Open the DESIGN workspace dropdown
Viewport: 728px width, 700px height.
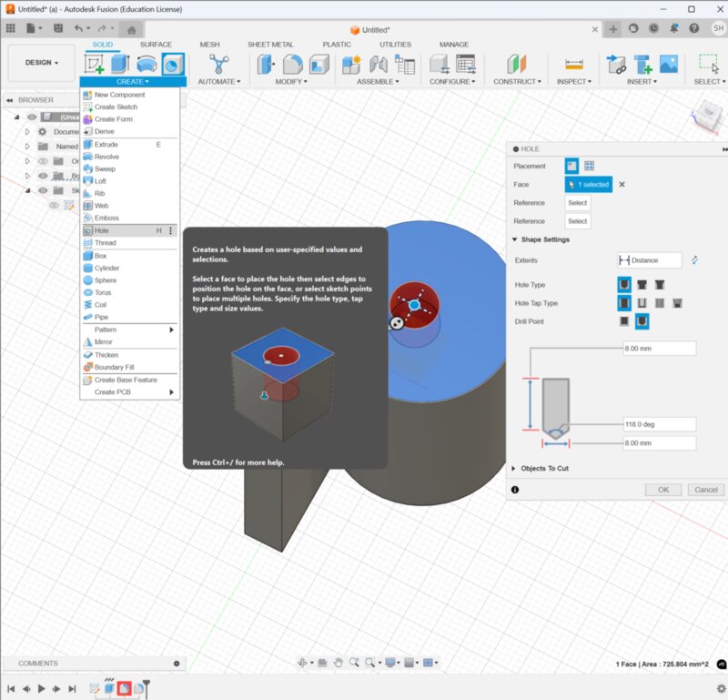point(42,62)
